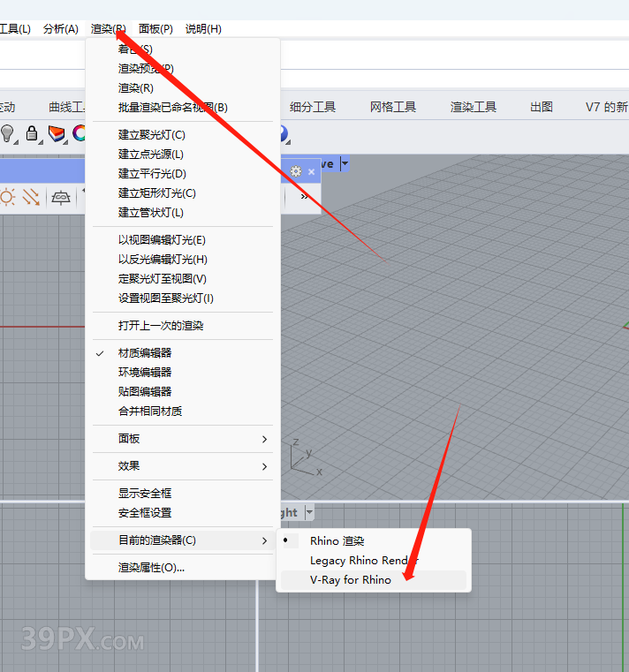Image resolution: width=629 pixels, height=672 pixels.
Task: Click the color wheel icon
Action: [80, 133]
